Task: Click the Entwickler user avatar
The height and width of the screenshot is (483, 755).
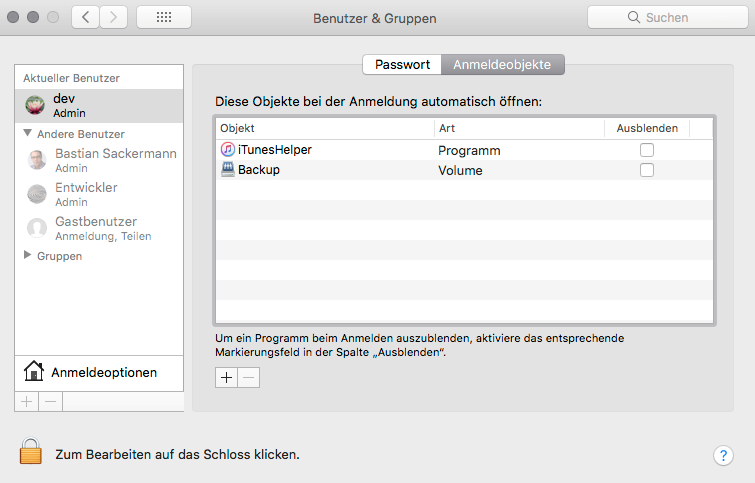Action: (x=37, y=194)
